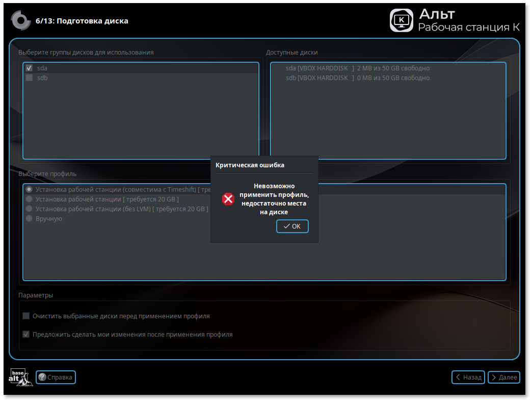Enable "Очистить выбранные диски" checkbox
Viewport: 532px width, 402px height.
tap(26, 316)
